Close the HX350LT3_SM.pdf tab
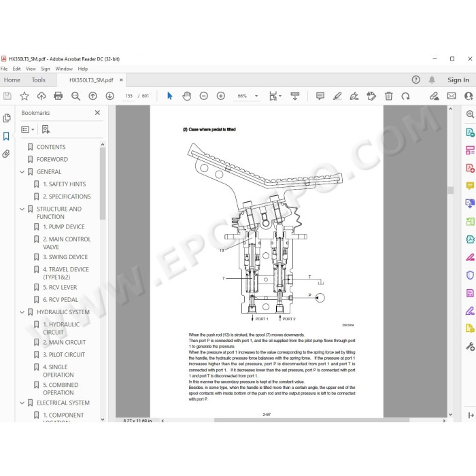This screenshot has width=476, height=476. point(121,80)
